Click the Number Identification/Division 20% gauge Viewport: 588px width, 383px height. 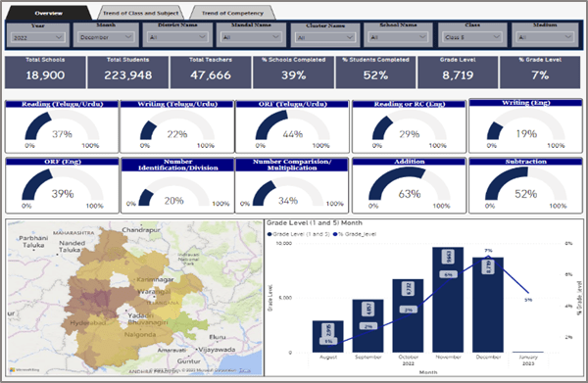[177, 186]
